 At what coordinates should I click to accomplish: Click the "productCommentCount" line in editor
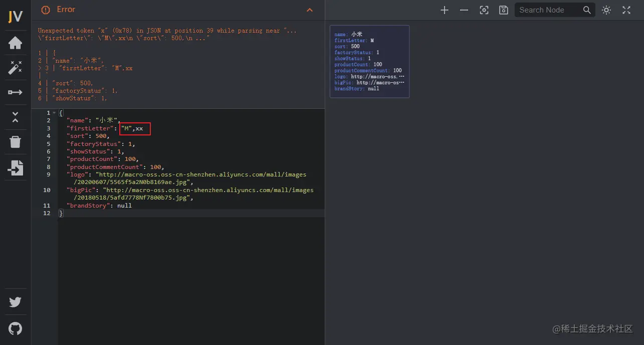(115, 167)
